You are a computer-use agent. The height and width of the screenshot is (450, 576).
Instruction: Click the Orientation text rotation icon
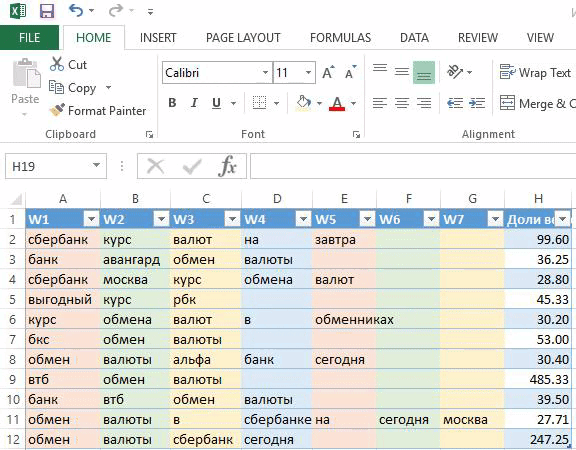(x=456, y=72)
